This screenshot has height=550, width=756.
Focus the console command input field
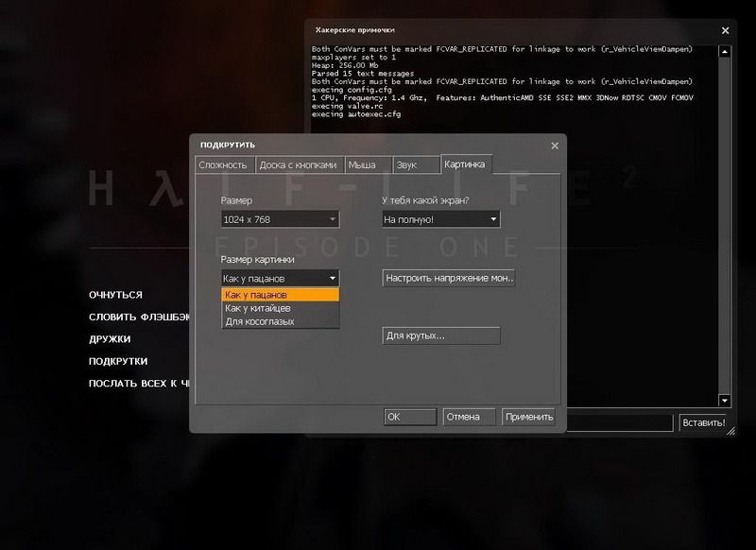click(x=620, y=422)
